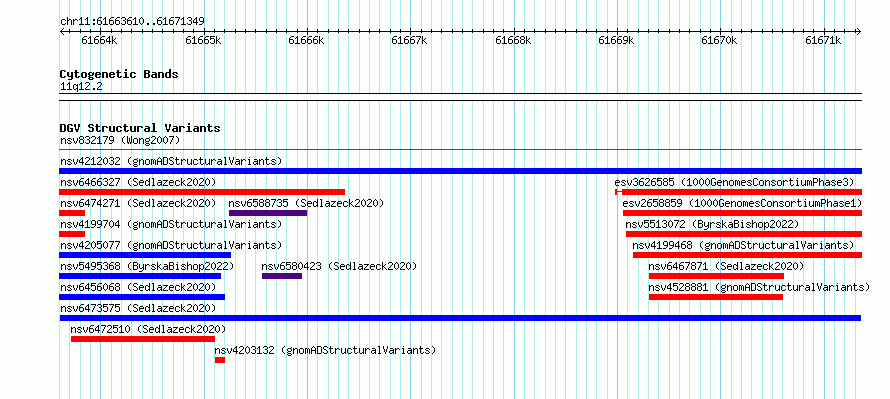Click the 61670k ruler position
The image size is (890, 399).
[x=720, y=40]
